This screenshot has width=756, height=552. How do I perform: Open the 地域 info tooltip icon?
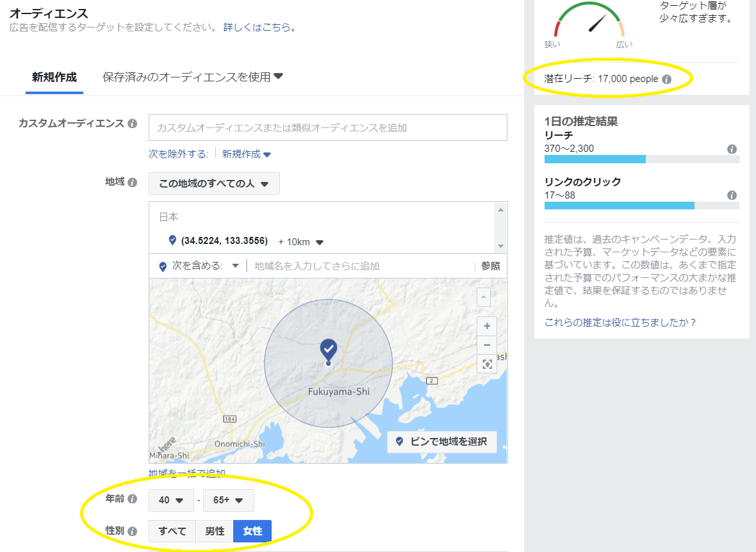133,182
